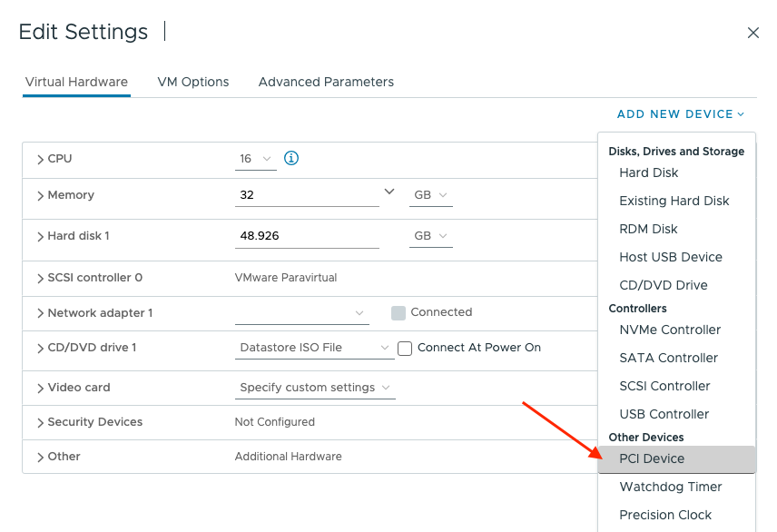Enable the network adapter Connected checkbox
The width and height of the screenshot is (777, 532).
(x=398, y=312)
